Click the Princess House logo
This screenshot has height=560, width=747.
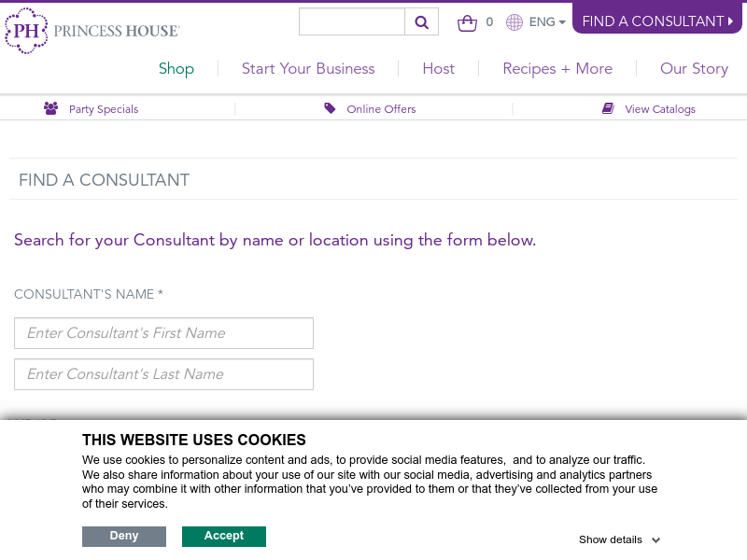pos(92,31)
